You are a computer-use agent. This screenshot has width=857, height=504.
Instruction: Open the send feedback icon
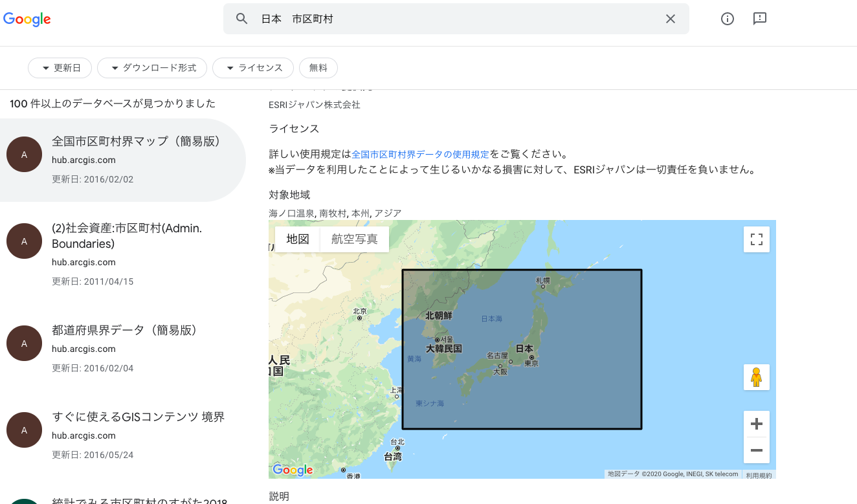pos(760,19)
